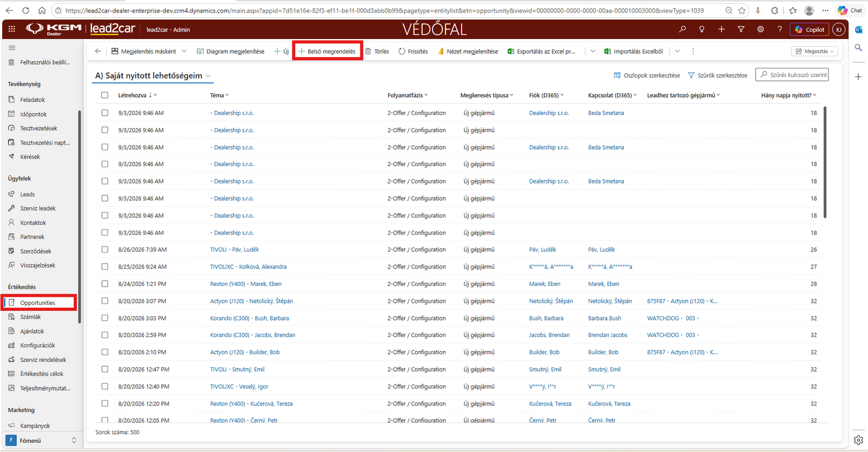868x452 pixels.
Task: Tick the select-all checkbox in the header row
Action: 105,95
